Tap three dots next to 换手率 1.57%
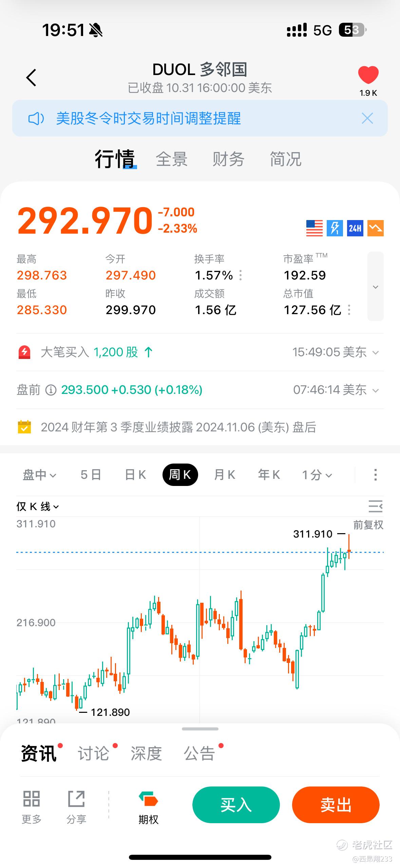 (x=241, y=275)
